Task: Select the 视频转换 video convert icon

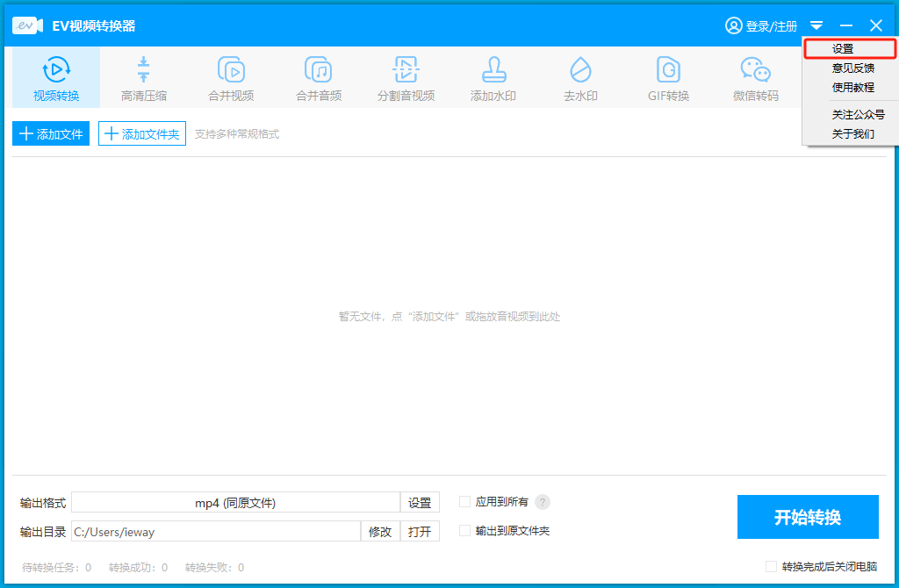Action: [x=56, y=69]
